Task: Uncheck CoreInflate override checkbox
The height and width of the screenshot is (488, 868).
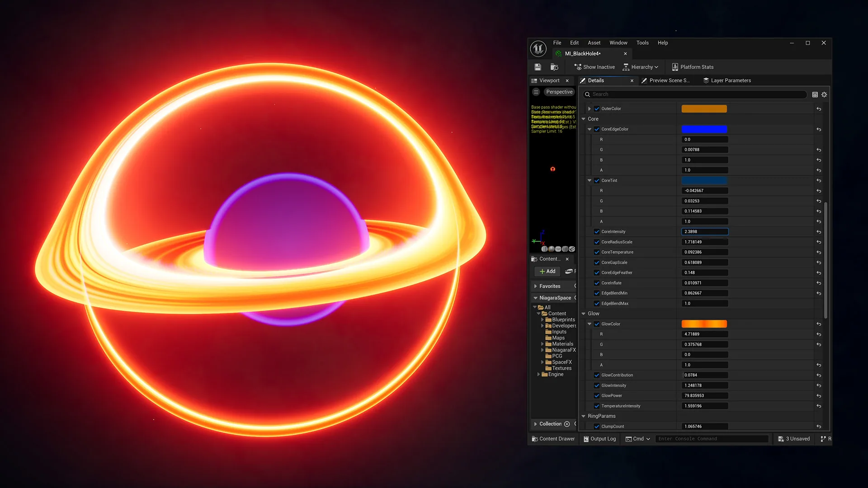Action: [597, 283]
